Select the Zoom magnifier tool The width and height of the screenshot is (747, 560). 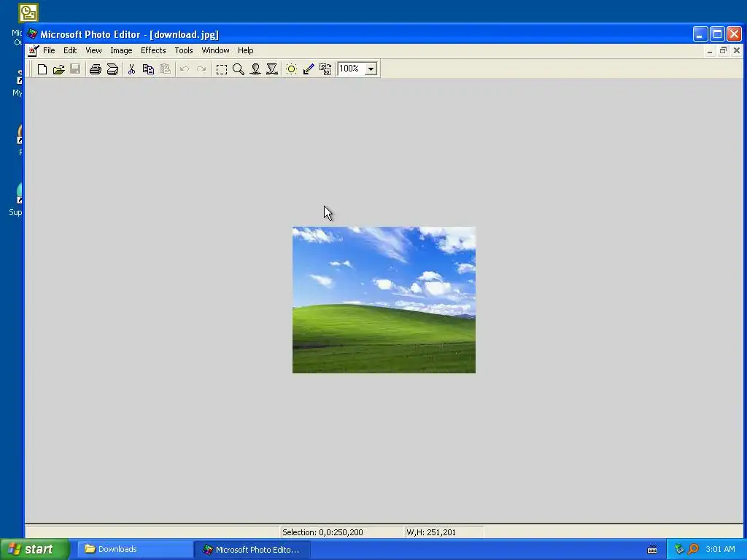coord(239,69)
